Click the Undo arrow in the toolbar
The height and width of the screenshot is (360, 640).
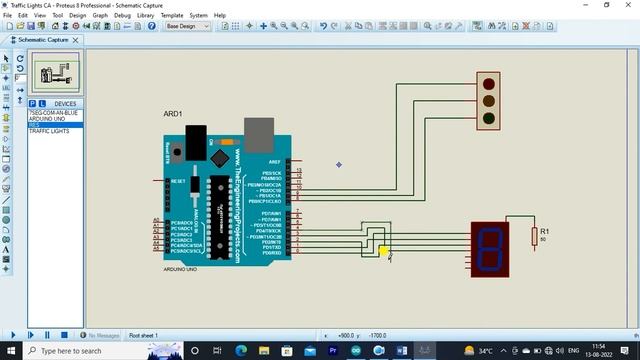pos(323,26)
